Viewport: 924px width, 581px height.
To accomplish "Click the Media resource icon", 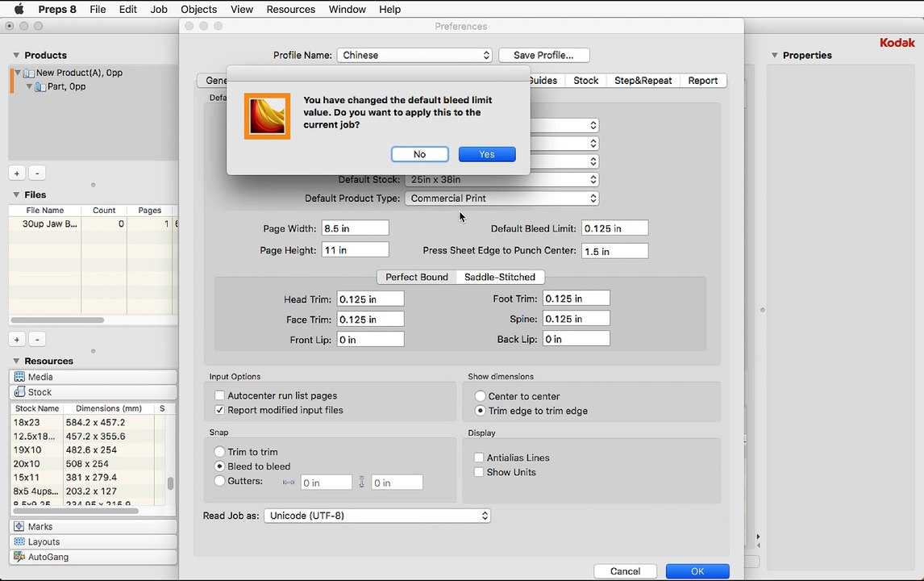I will coord(19,377).
